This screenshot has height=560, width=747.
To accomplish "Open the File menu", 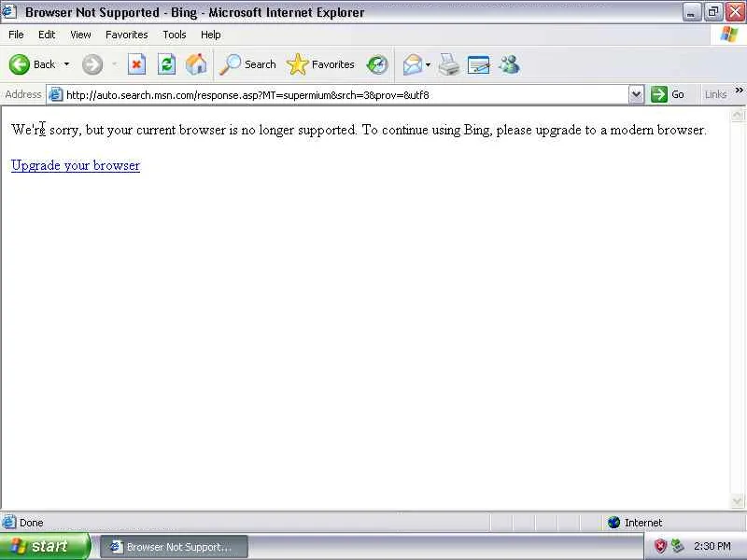I will [x=16, y=35].
